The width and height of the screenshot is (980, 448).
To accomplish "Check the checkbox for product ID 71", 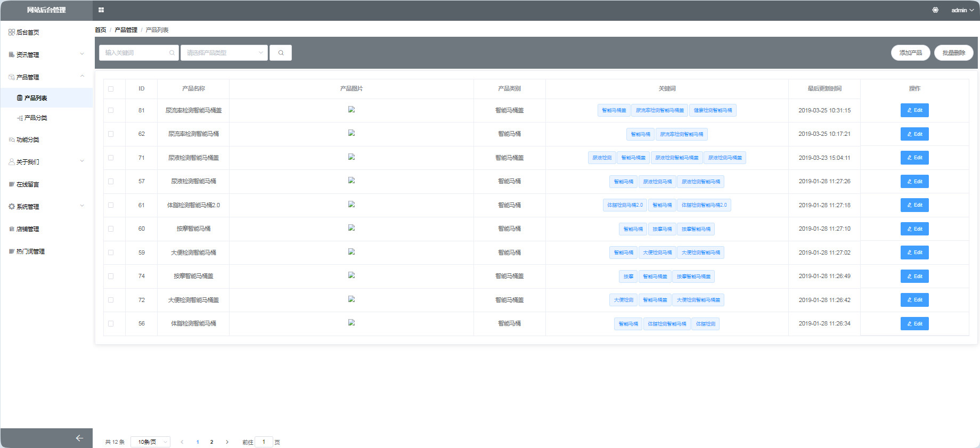I will [111, 158].
